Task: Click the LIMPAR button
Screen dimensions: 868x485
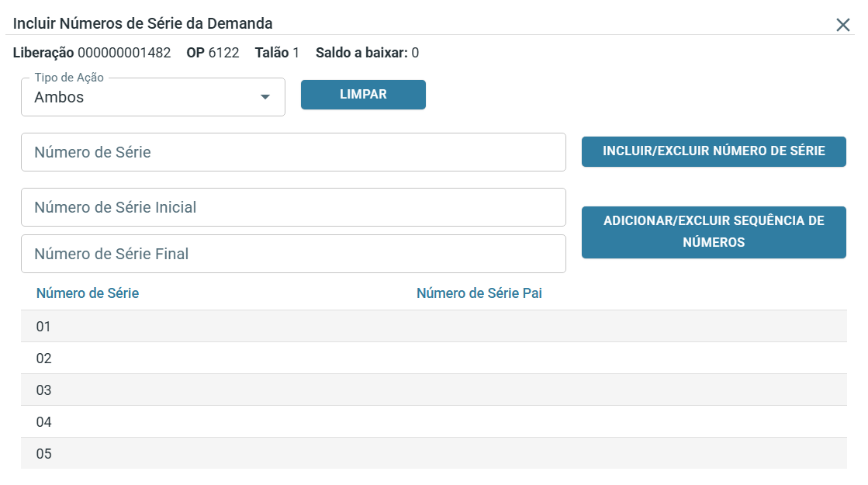Action: click(x=363, y=95)
